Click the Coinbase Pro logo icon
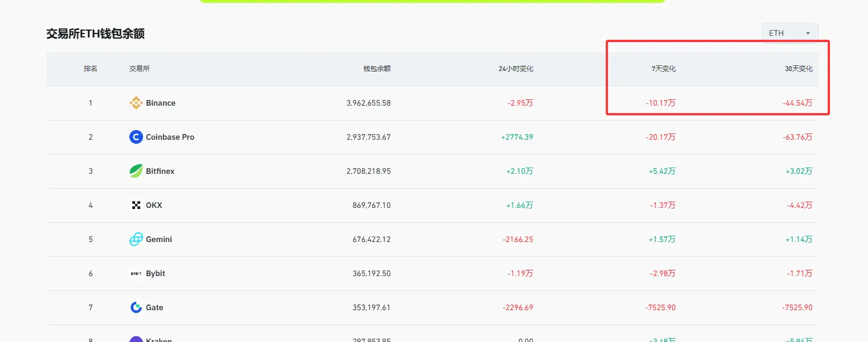This screenshot has width=868, height=342. (136, 137)
